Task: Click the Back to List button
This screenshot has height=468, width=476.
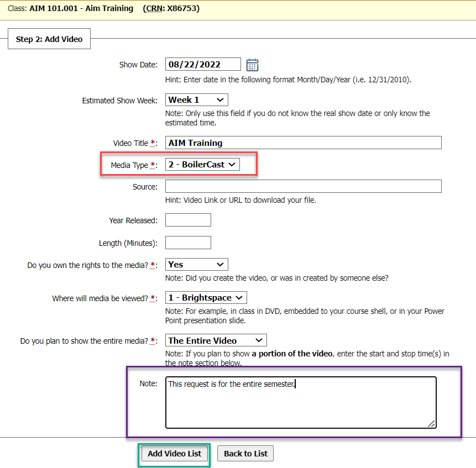Action: pos(245,454)
